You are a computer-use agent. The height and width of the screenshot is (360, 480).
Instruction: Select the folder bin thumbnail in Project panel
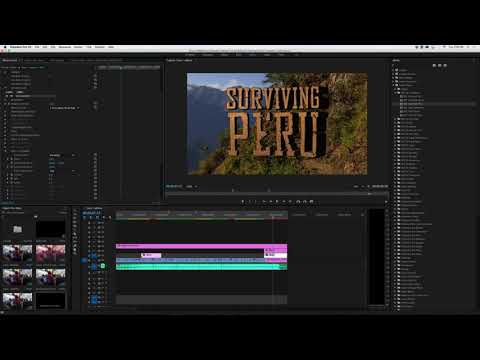(17, 229)
